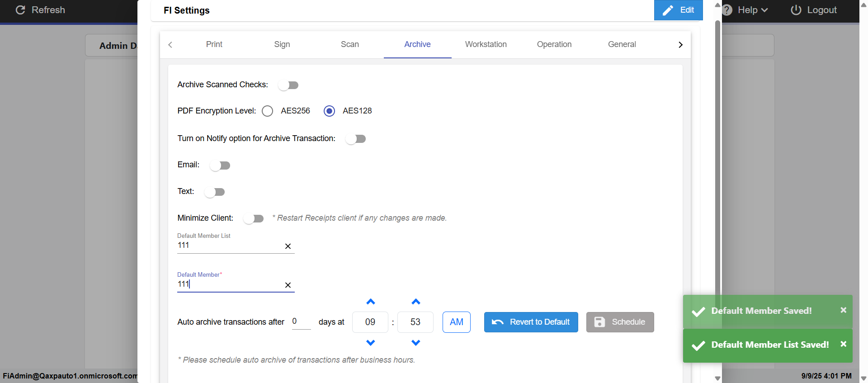This screenshot has width=868, height=383.
Task: Switch to the Workstation tab
Action: [x=486, y=44]
